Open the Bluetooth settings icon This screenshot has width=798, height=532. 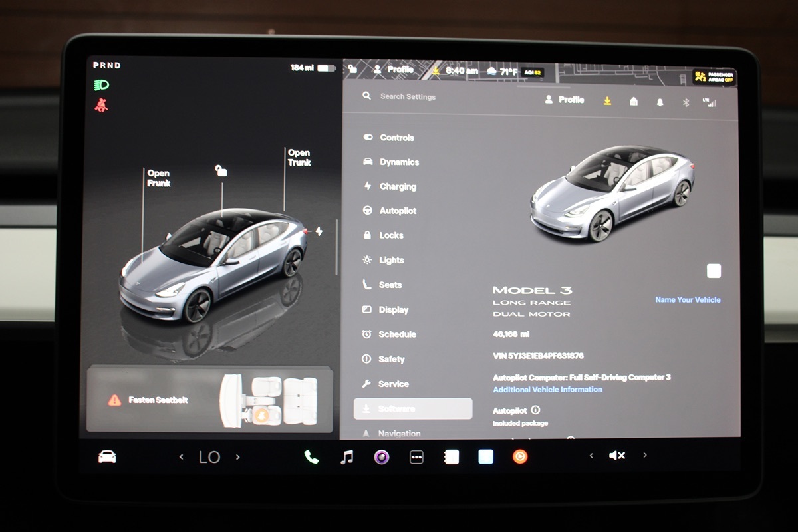tap(686, 102)
